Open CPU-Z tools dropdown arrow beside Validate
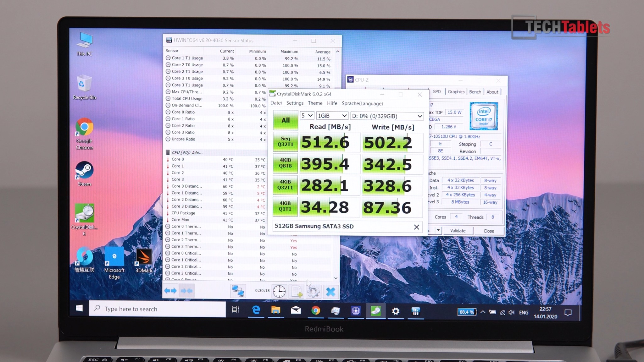Screen dimensions: 644x362 pyautogui.click(x=438, y=230)
